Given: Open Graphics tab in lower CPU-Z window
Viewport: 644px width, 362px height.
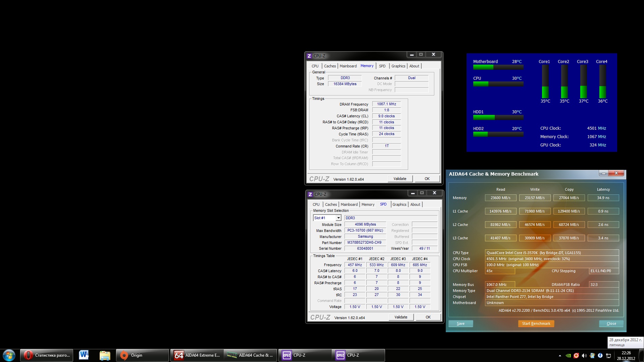Looking at the screenshot, I should click(399, 204).
